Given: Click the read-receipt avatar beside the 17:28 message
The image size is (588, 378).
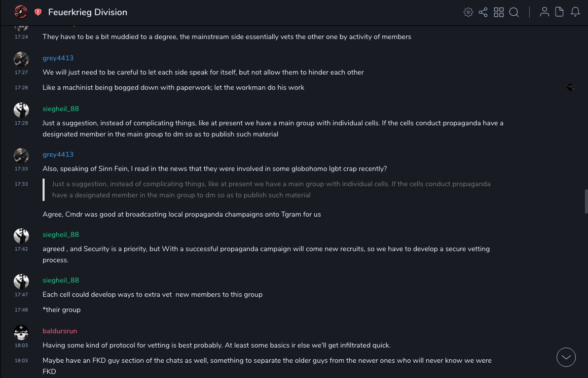Looking at the screenshot, I should pyautogui.click(x=570, y=87).
